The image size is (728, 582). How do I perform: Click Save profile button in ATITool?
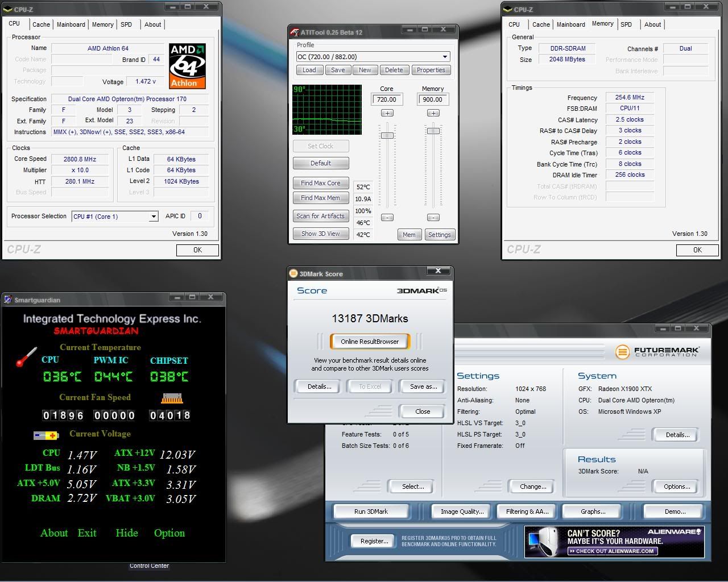(x=338, y=70)
